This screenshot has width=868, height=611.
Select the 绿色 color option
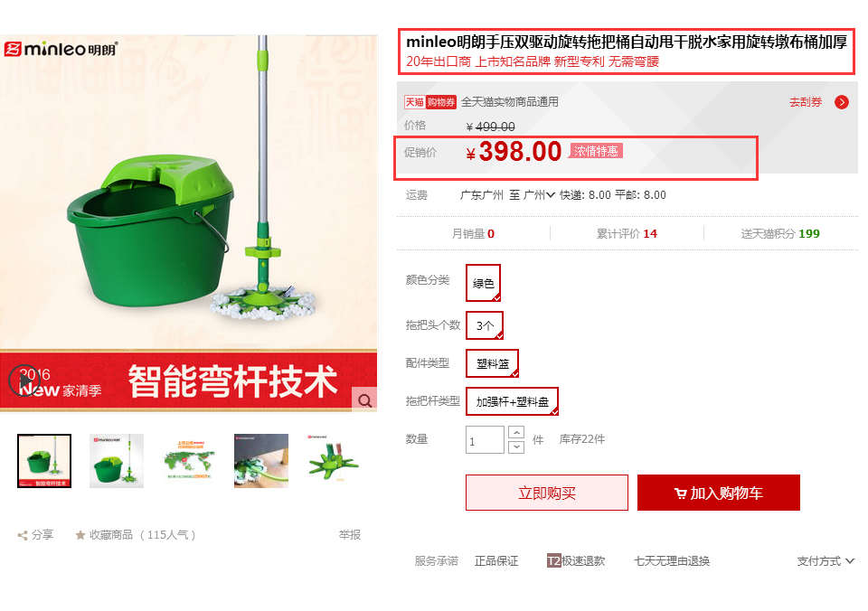[x=483, y=283]
